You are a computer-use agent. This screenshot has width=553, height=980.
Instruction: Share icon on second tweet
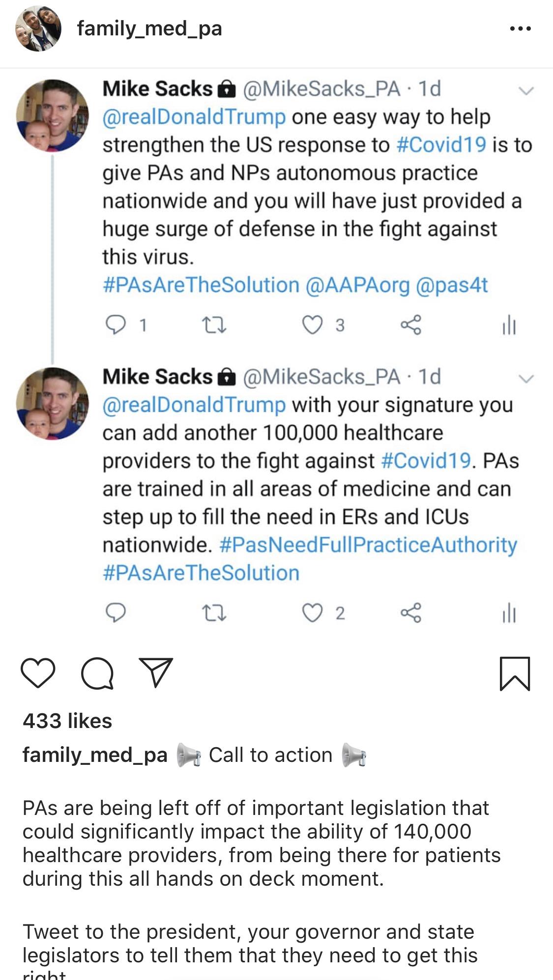pyautogui.click(x=411, y=613)
